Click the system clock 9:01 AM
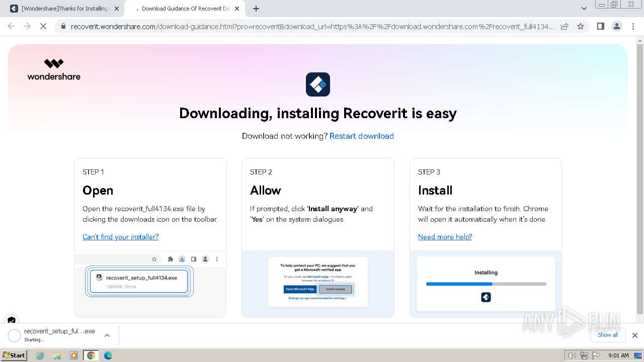This screenshot has width=644, height=362. [618, 355]
